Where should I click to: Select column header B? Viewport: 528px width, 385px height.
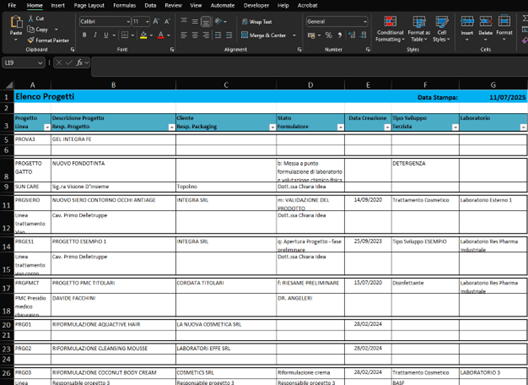[113, 85]
